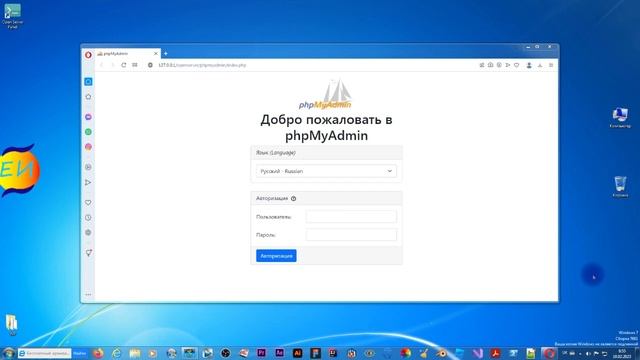Open settings gear icon in sidebar

point(88,232)
